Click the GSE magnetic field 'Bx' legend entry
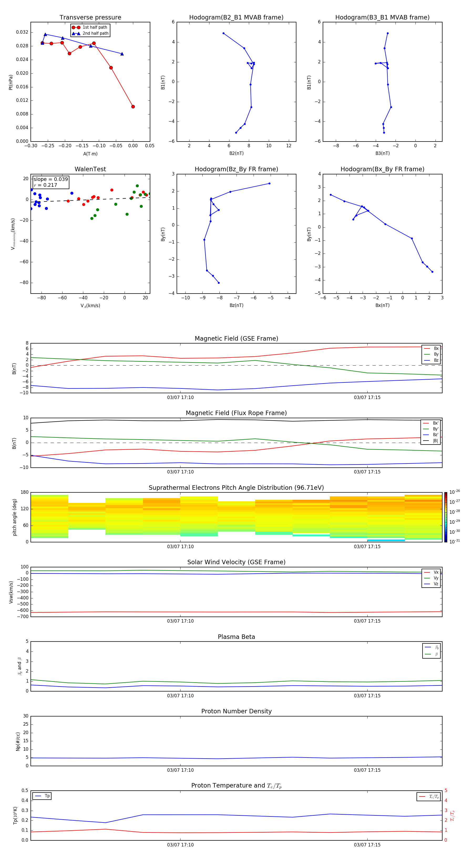 click(x=431, y=349)
